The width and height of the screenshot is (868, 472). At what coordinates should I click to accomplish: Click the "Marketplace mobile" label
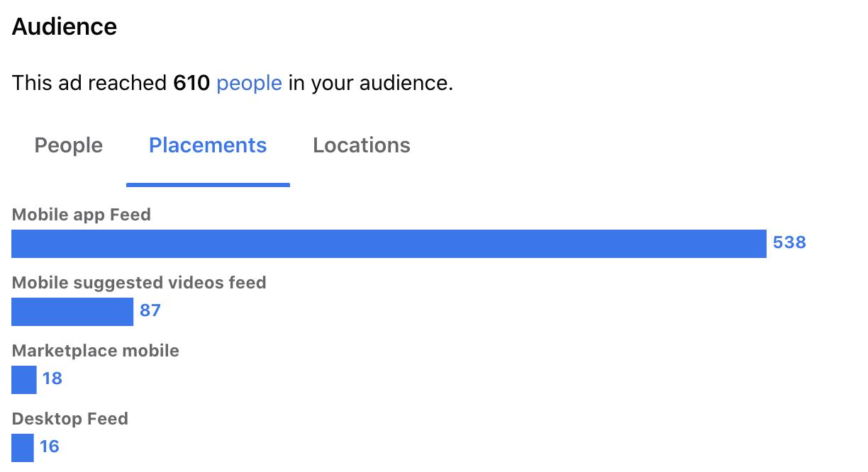pyautogui.click(x=96, y=351)
